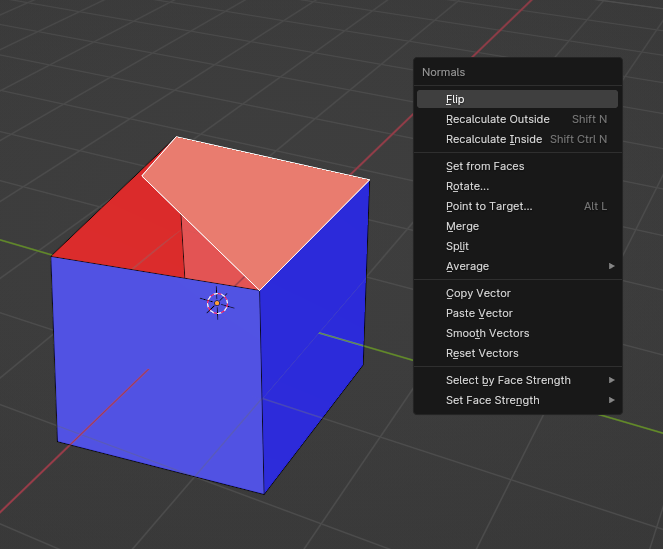Select Copy Vector

[x=517, y=293]
